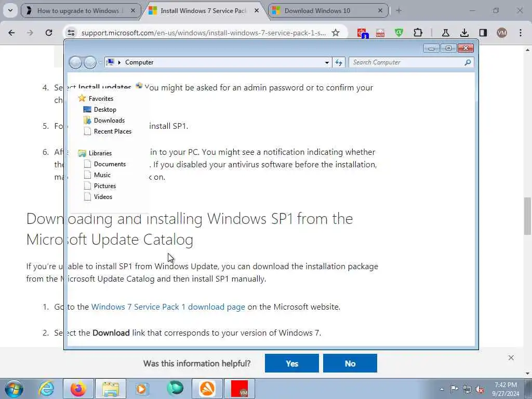Image resolution: width=532 pixels, height=399 pixels.
Task: Close the Download Windows 10 tab
Action: (380, 10)
